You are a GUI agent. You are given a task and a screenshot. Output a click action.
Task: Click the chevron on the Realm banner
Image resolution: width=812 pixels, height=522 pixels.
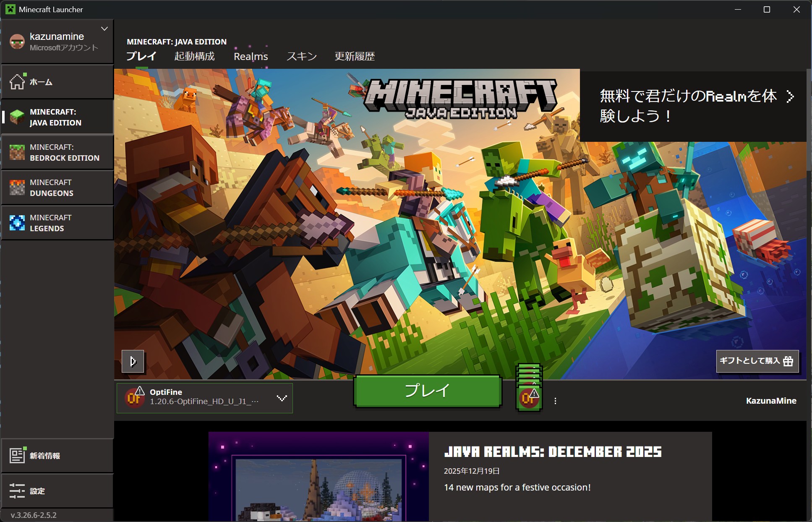(x=790, y=97)
